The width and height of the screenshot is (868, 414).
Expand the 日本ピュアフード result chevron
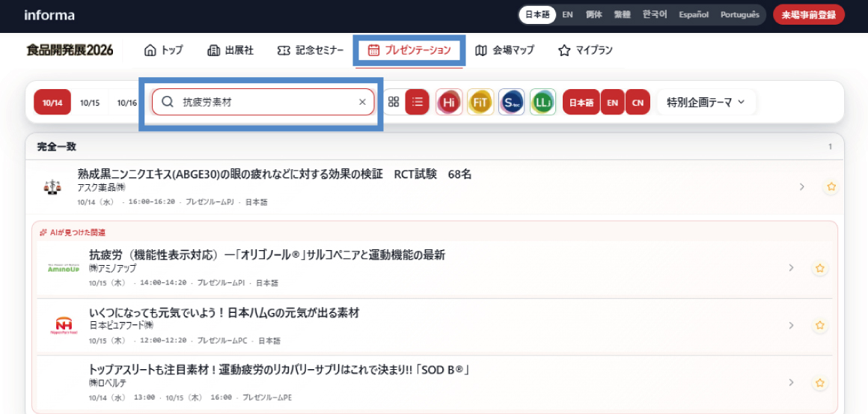coord(791,326)
